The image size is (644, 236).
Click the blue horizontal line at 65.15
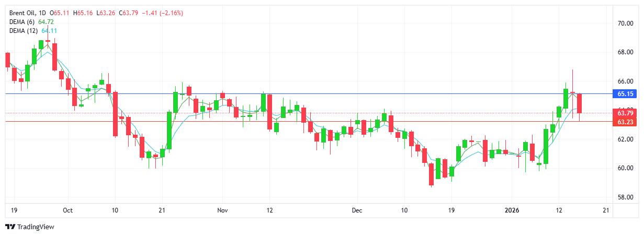(314, 94)
